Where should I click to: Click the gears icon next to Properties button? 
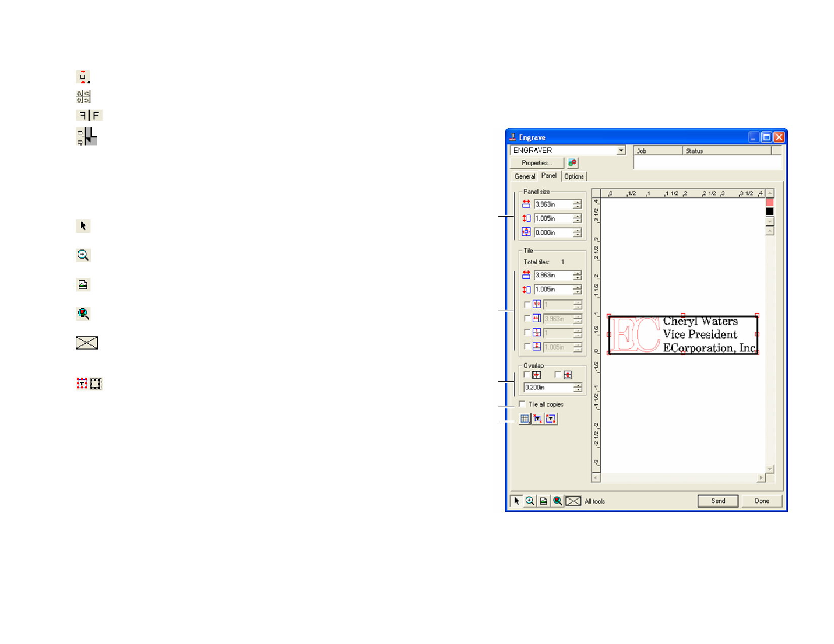click(x=572, y=163)
